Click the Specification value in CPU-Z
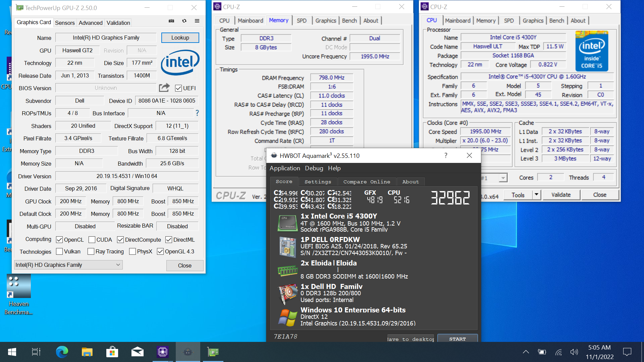The image size is (644, 362). point(537,76)
